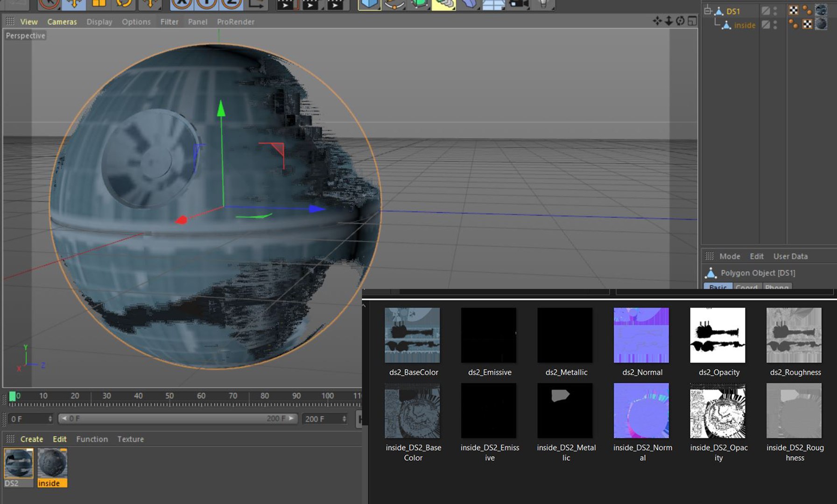Viewport: 837px width, 504px height.
Task: Click the Light object icon
Action: (543, 4)
